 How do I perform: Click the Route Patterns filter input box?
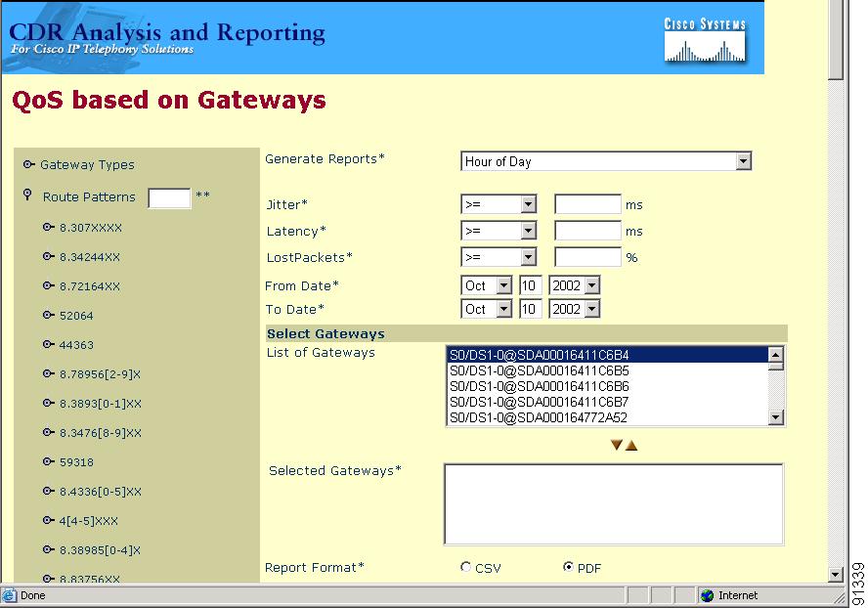[169, 197]
